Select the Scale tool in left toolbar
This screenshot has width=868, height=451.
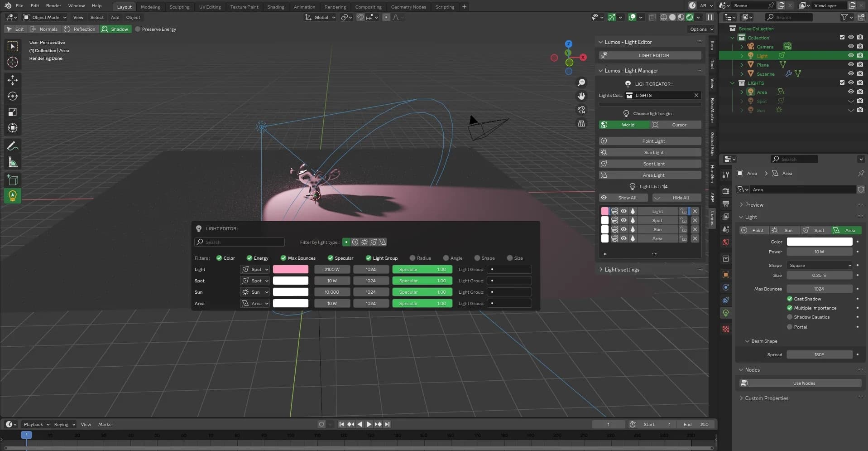click(13, 112)
